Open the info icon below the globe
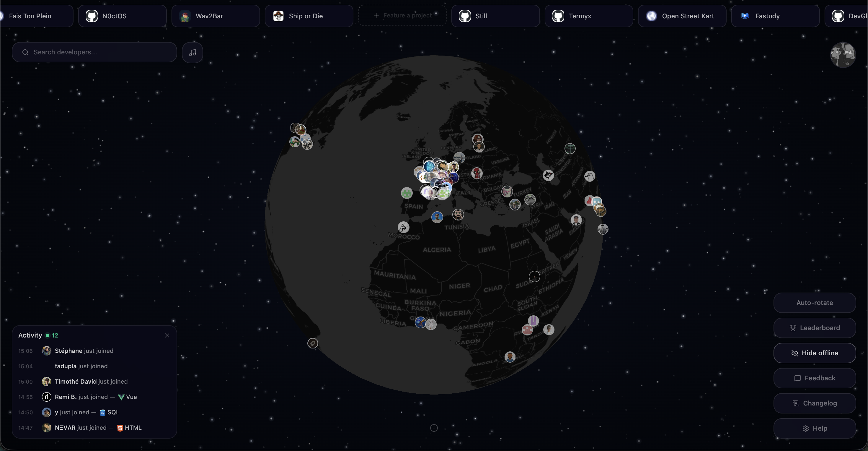 point(434,428)
